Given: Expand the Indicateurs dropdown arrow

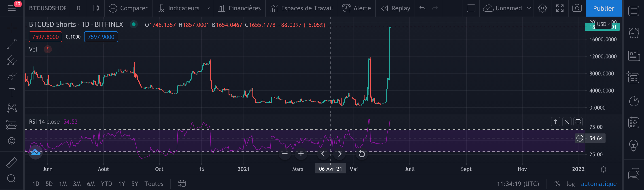Looking at the screenshot, I should click(208, 8).
